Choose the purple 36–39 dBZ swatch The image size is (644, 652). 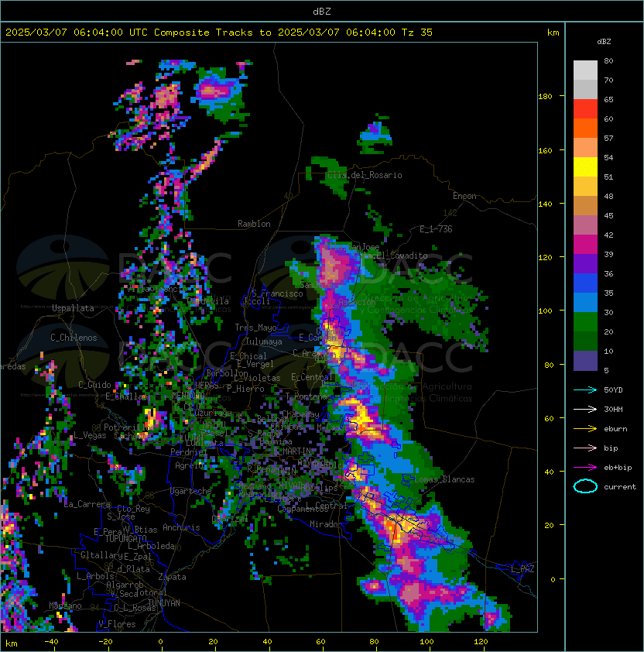(x=585, y=263)
